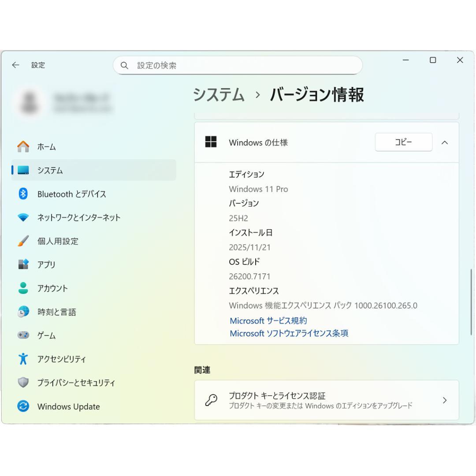Open Microsoft ソフトウェアライセンス条項 link
The height and width of the screenshot is (476, 476).
(289, 334)
